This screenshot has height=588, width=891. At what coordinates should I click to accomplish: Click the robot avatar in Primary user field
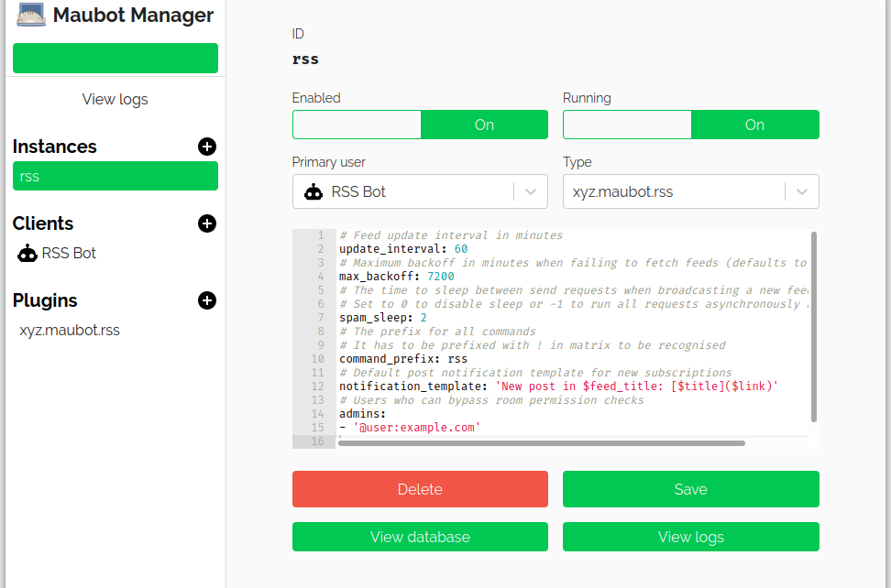pyautogui.click(x=313, y=191)
